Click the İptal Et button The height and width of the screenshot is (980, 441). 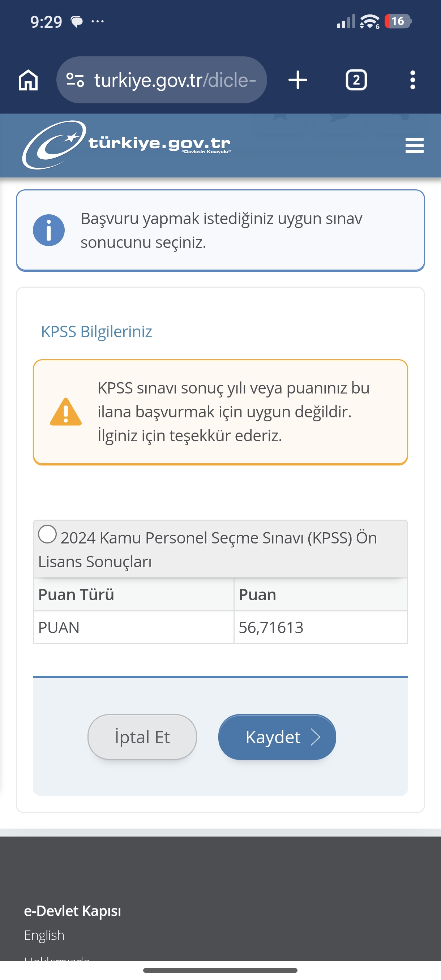point(142,737)
